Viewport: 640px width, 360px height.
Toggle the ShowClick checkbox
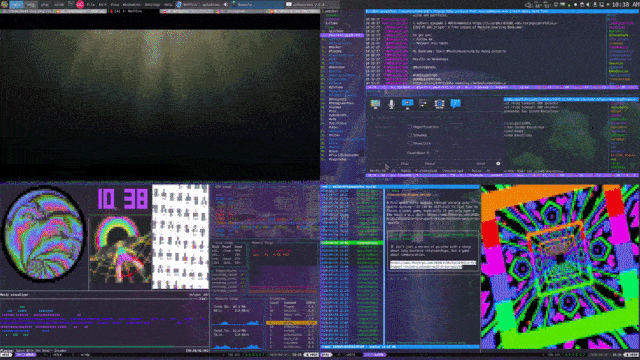[x=410, y=143]
